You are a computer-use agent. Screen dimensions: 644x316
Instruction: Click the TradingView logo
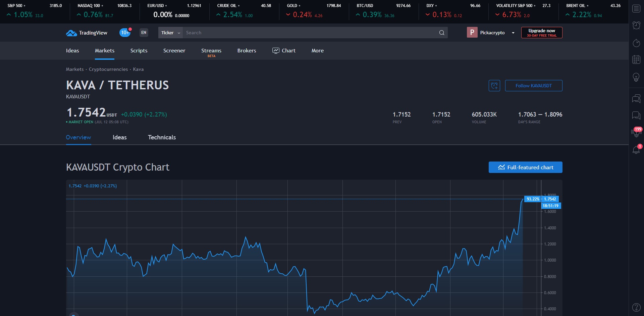pos(87,33)
